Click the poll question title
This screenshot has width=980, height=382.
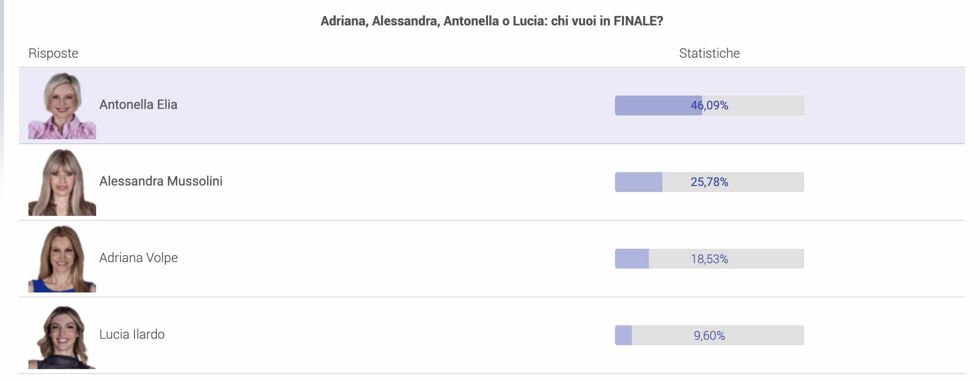[x=491, y=21]
